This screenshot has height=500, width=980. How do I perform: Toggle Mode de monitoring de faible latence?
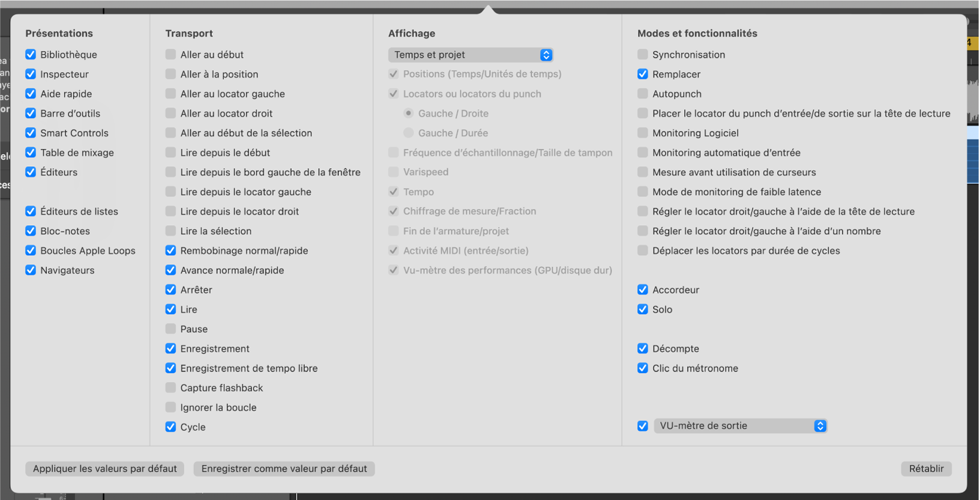pyautogui.click(x=643, y=191)
